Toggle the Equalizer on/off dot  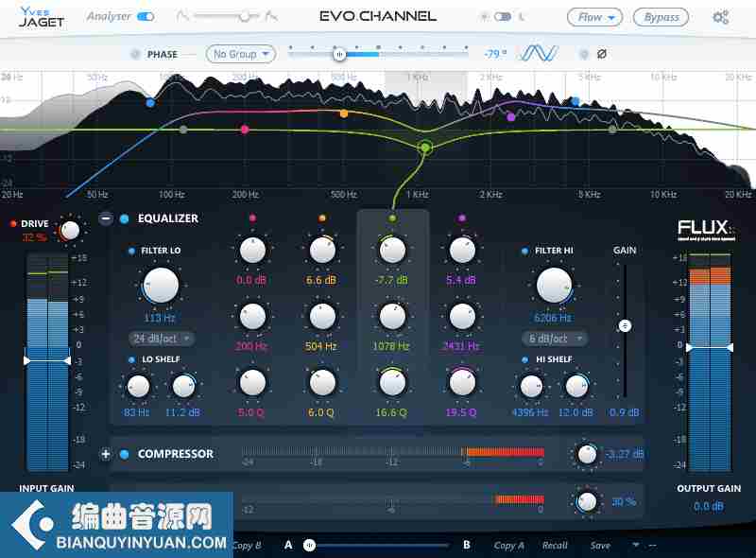124,219
